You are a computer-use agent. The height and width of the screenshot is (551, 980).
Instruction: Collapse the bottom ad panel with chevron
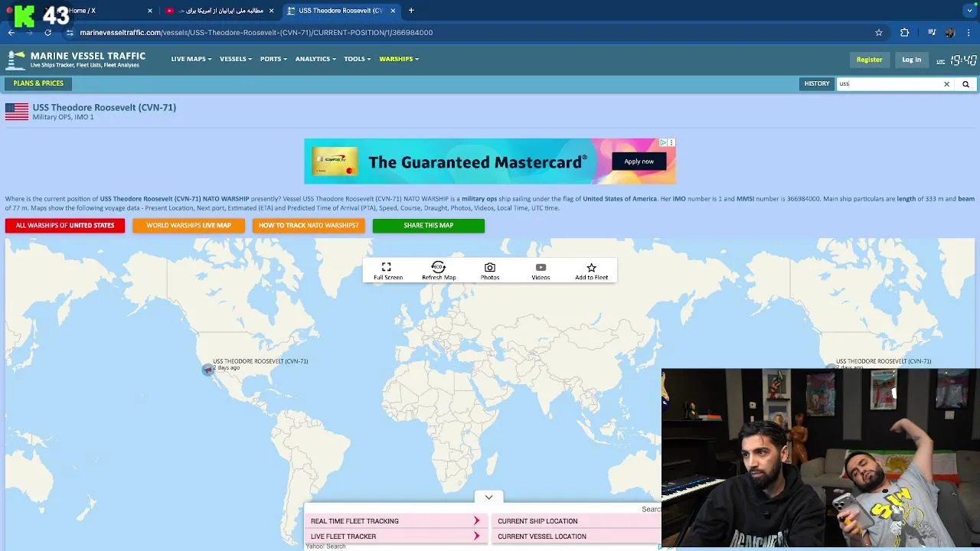pyautogui.click(x=488, y=497)
